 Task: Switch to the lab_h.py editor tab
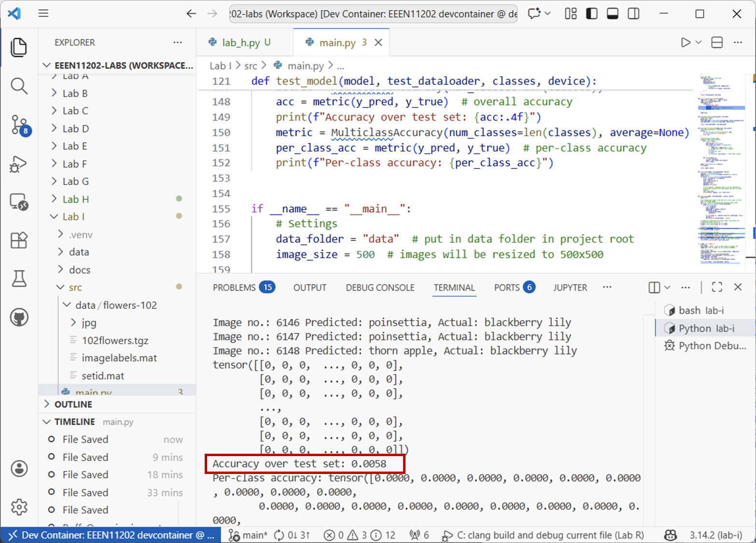pos(240,42)
